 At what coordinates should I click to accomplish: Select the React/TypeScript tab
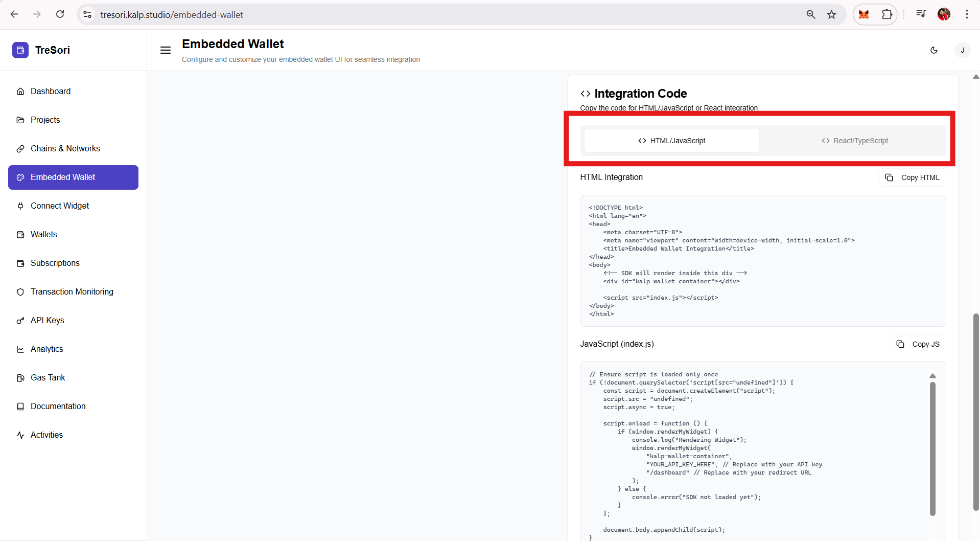coord(854,141)
